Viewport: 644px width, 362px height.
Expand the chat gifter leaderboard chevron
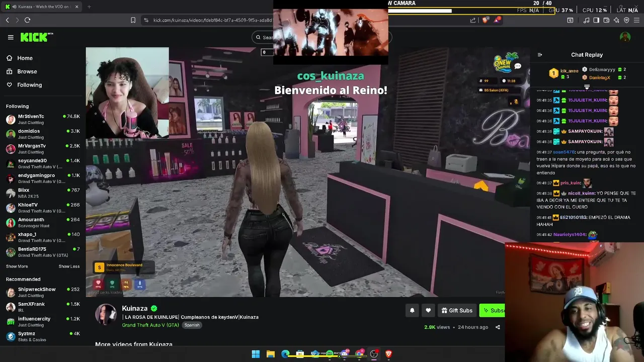(587, 87)
